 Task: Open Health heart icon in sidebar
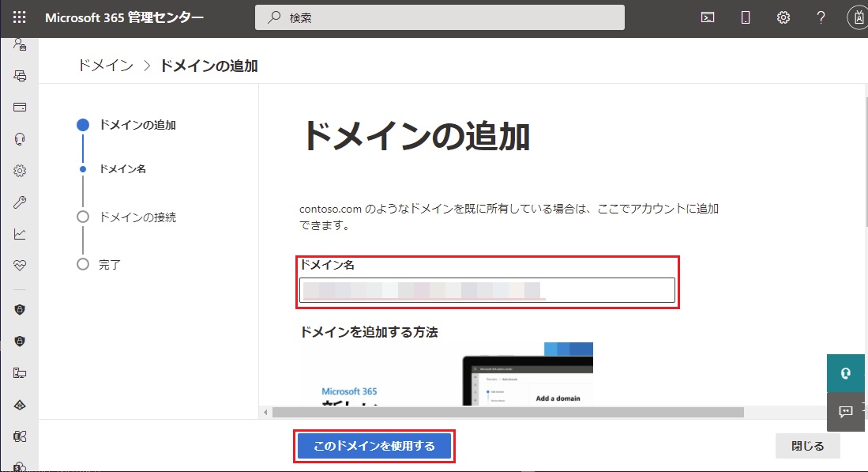point(20,266)
